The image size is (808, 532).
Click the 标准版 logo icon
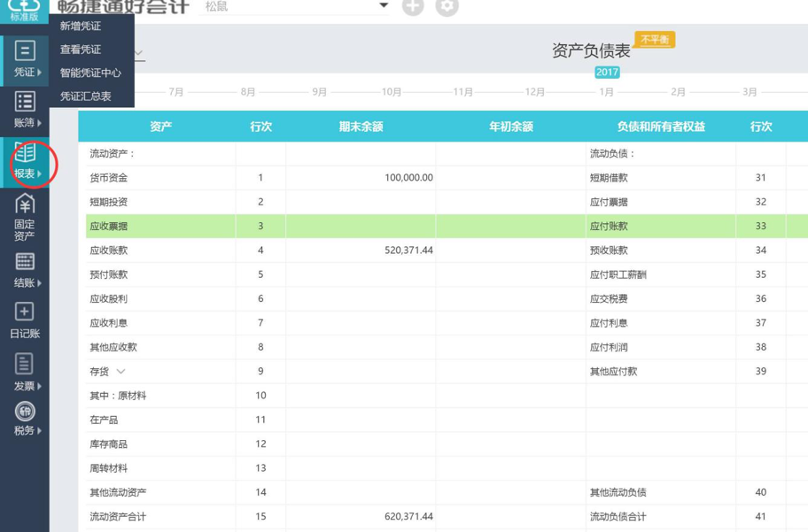point(24,11)
